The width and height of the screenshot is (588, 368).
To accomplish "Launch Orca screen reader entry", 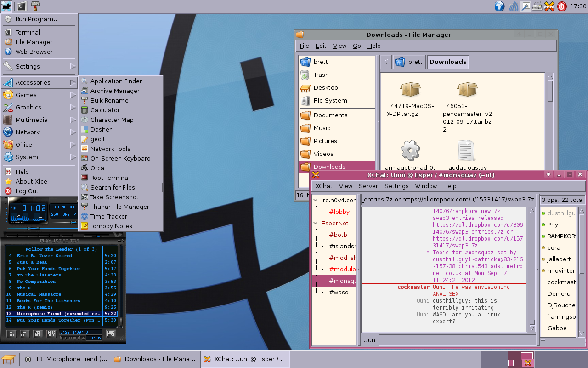I will [121, 168].
